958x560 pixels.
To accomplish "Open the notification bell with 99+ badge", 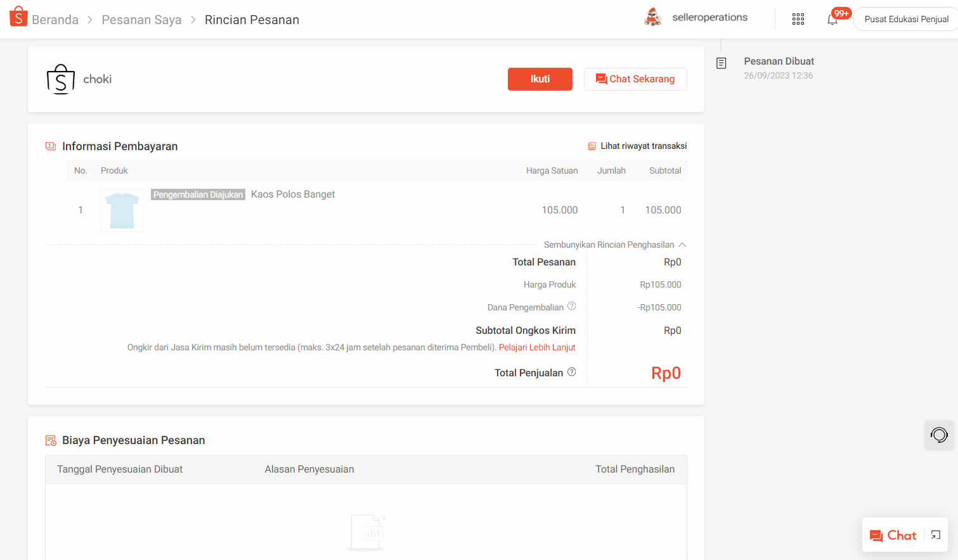I will coord(832,19).
